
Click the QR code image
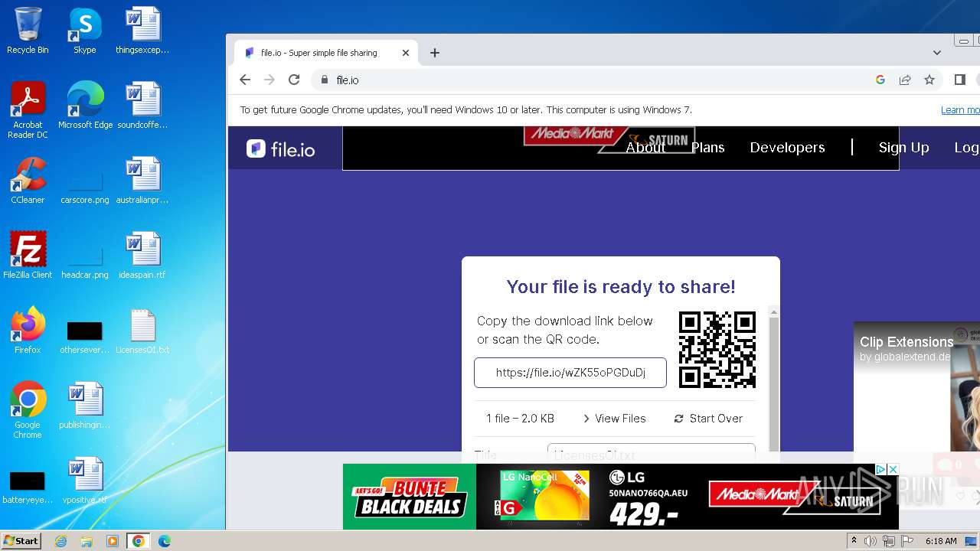pyautogui.click(x=717, y=350)
